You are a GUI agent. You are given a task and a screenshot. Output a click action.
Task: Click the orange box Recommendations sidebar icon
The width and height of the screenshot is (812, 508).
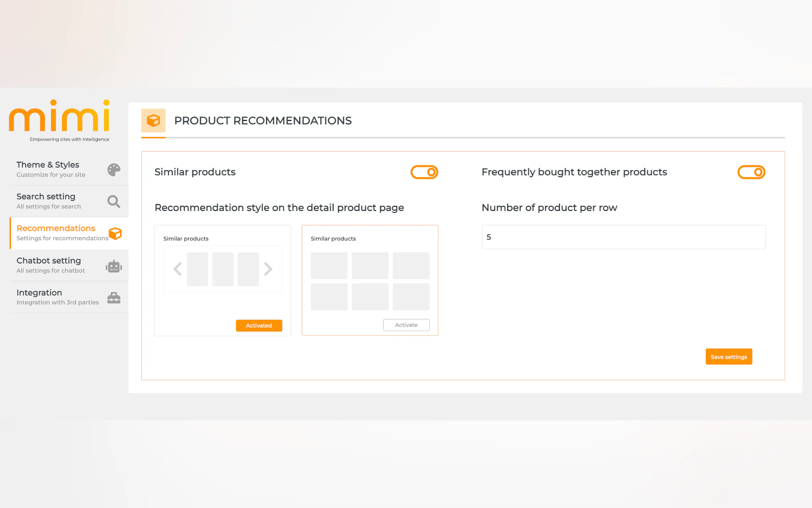pos(115,234)
